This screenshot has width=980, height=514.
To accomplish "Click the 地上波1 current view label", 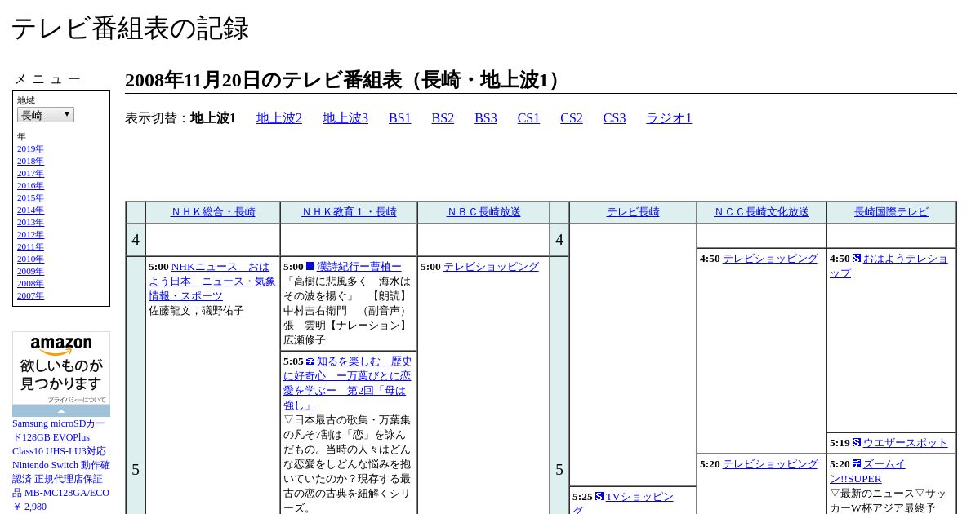I will [213, 118].
